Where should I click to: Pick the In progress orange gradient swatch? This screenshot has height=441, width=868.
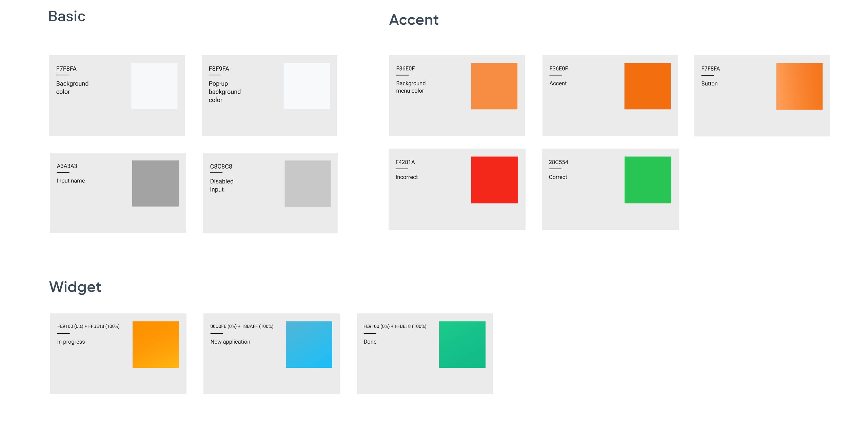tap(156, 344)
